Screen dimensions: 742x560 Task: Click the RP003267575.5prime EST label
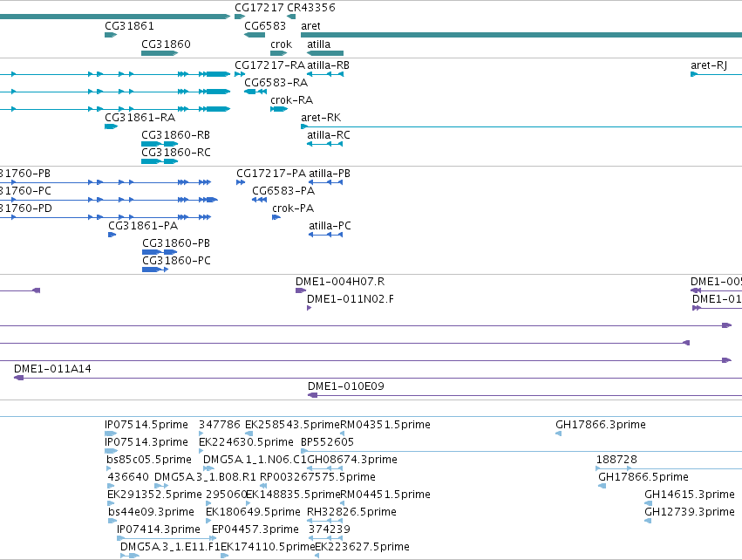coord(317,477)
